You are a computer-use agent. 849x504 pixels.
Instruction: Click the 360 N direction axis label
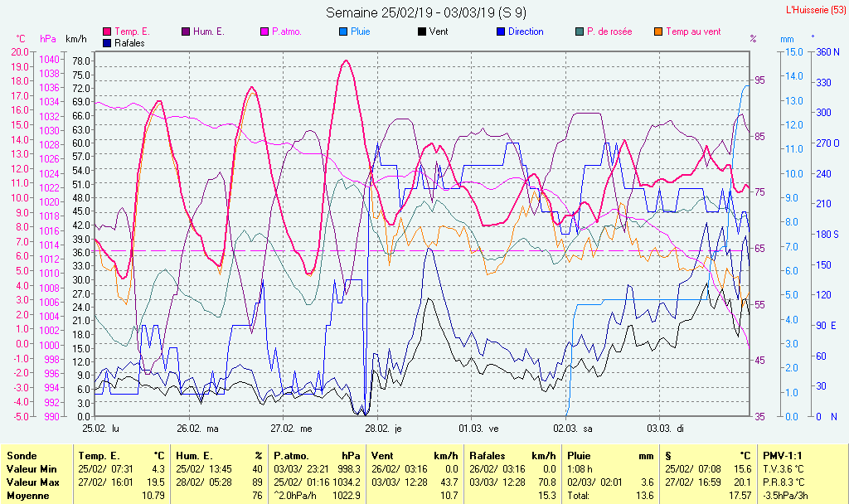tap(827, 52)
